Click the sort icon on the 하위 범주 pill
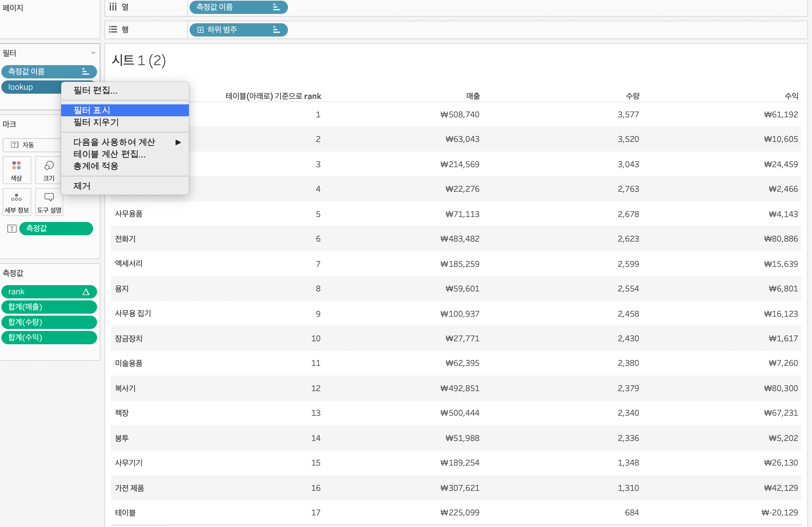 [x=276, y=30]
